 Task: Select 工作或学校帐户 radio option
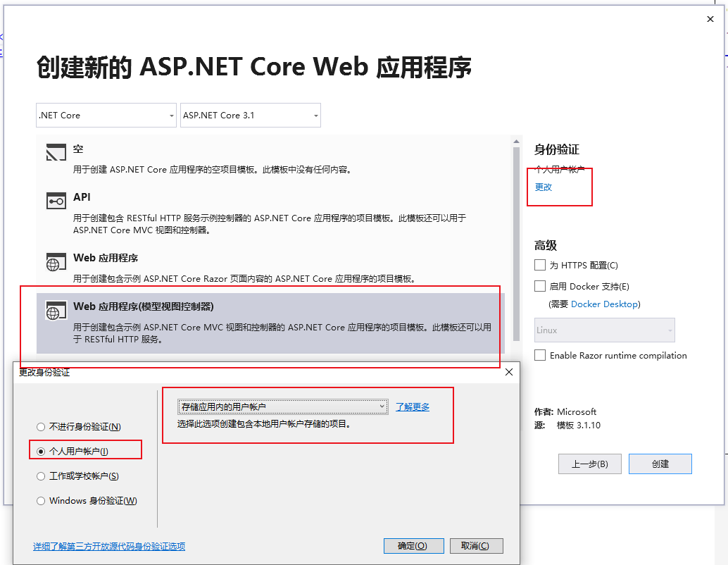click(x=41, y=476)
